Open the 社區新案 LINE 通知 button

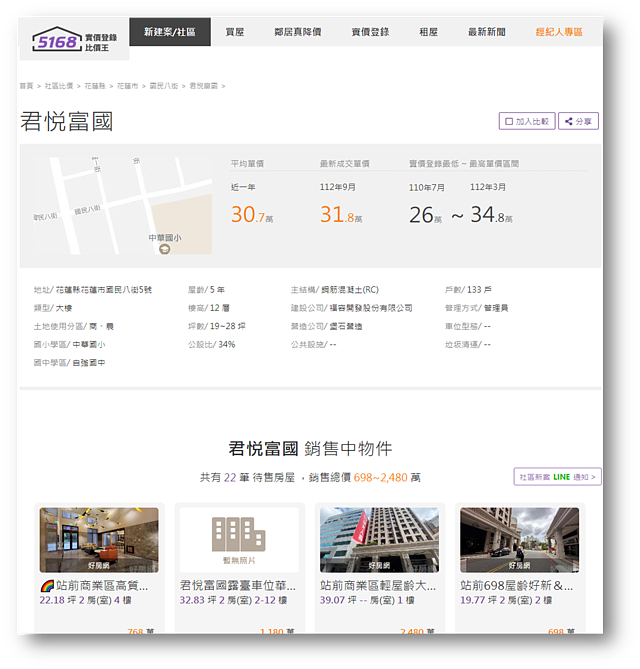pyautogui.click(x=558, y=477)
